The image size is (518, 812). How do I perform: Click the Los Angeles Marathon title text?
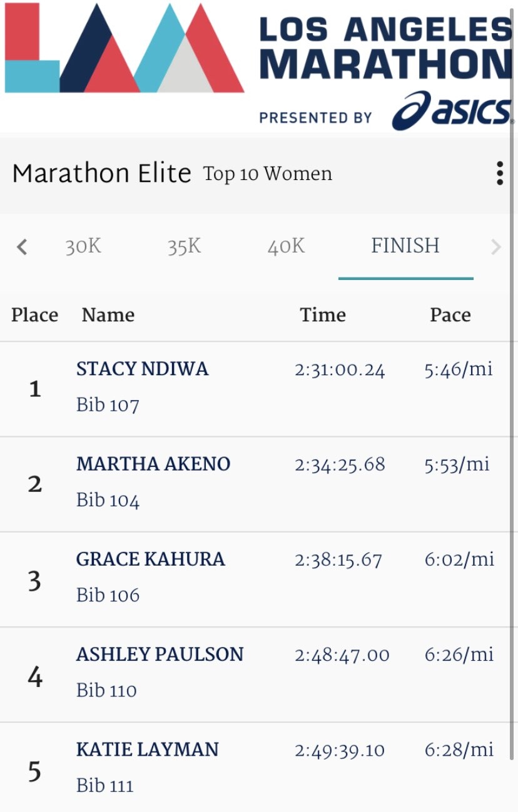(386, 48)
